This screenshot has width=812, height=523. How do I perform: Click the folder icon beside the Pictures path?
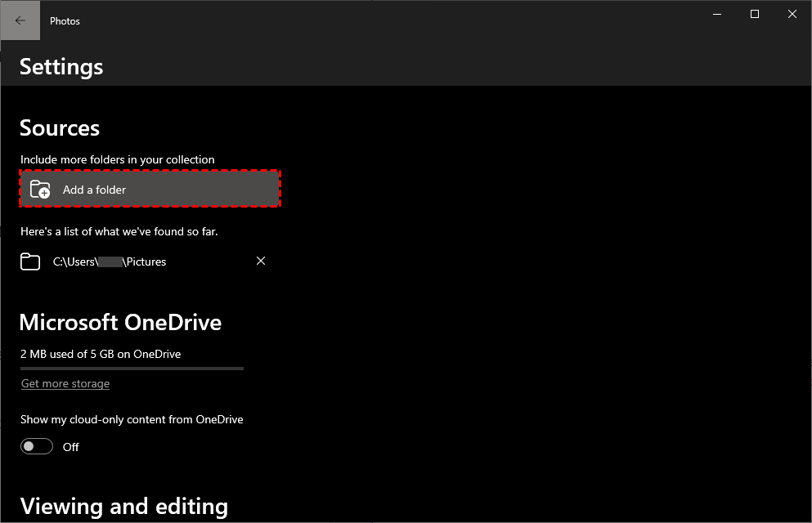[x=30, y=261]
